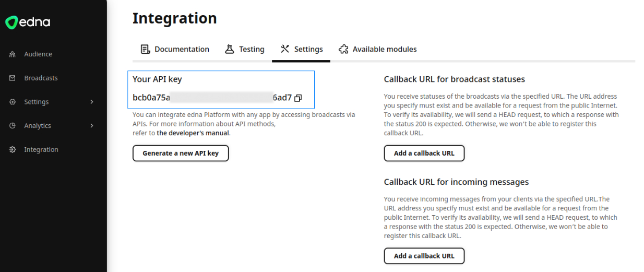The width and height of the screenshot is (644, 272).
Task: Add a callback URL for incoming messages
Action: pos(424,256)
